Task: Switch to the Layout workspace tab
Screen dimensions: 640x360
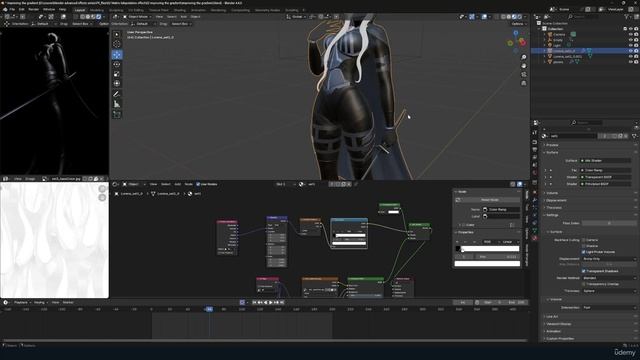Action: 80,10
